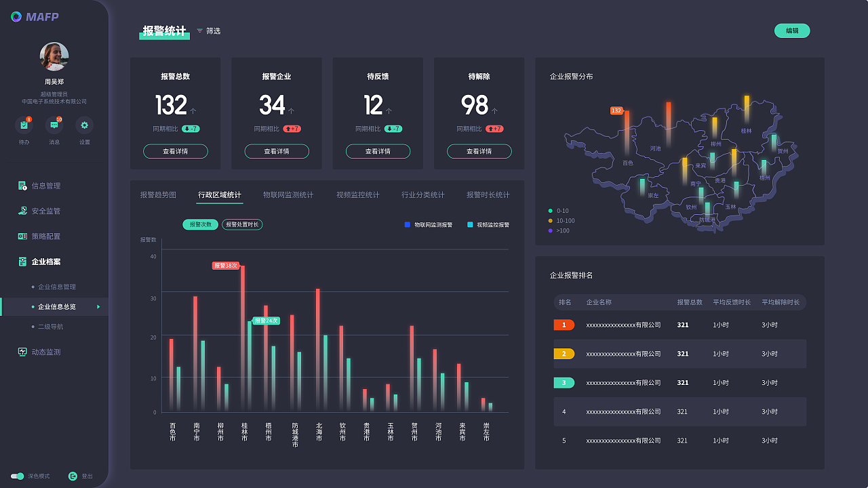Open the 消息 messages icon
This screenshot has height=488, width=868.
coord(54,125)
